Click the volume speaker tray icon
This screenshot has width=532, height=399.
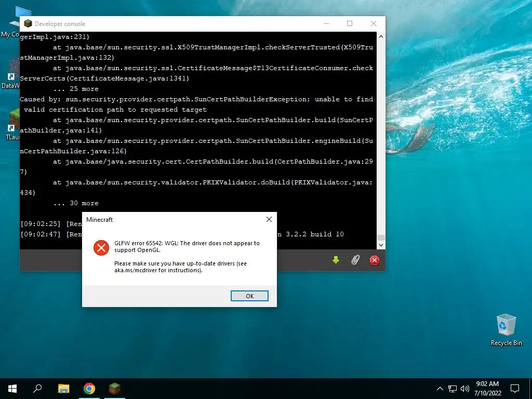465,389
